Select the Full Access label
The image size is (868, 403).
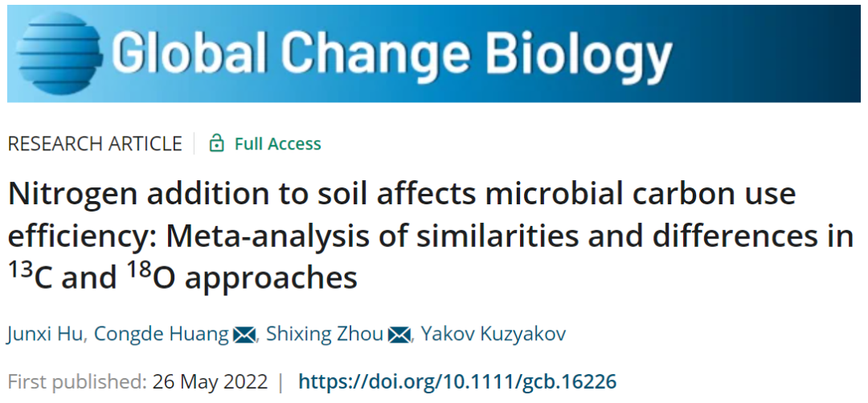(x=278, y=144)
